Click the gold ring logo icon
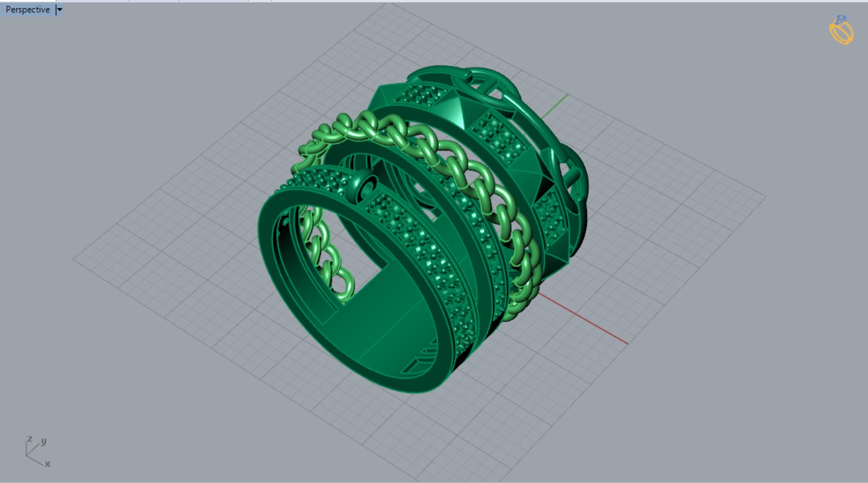Image resolution: width=868 pixels, height=483 pixels. (842, 30)
